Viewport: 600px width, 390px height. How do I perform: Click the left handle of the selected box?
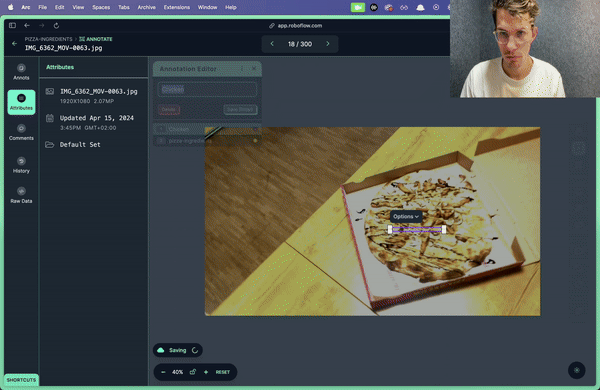[x=390, y=229]
